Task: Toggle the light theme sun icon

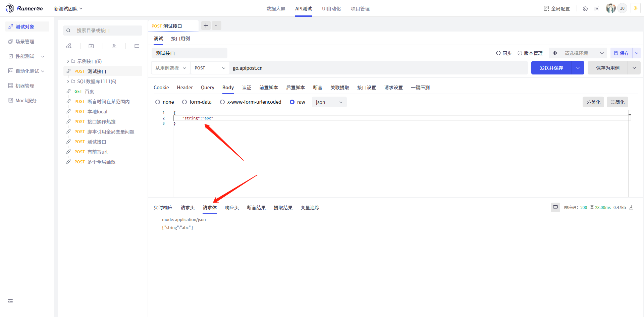Action: [635, 8]
